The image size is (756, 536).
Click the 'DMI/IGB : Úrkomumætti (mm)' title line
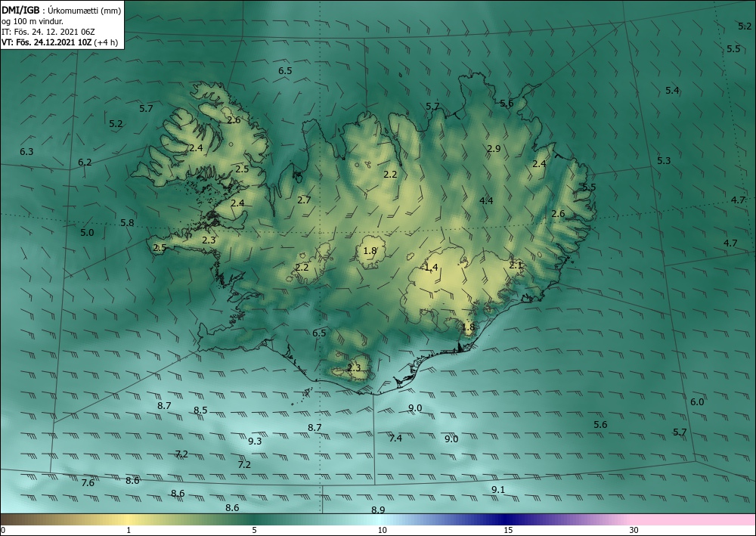(x=61, y=10)
